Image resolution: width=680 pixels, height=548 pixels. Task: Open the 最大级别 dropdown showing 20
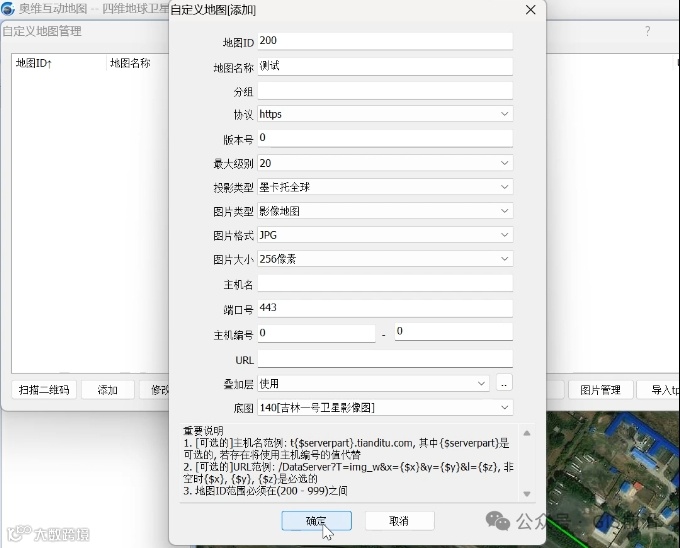point(385,163)
